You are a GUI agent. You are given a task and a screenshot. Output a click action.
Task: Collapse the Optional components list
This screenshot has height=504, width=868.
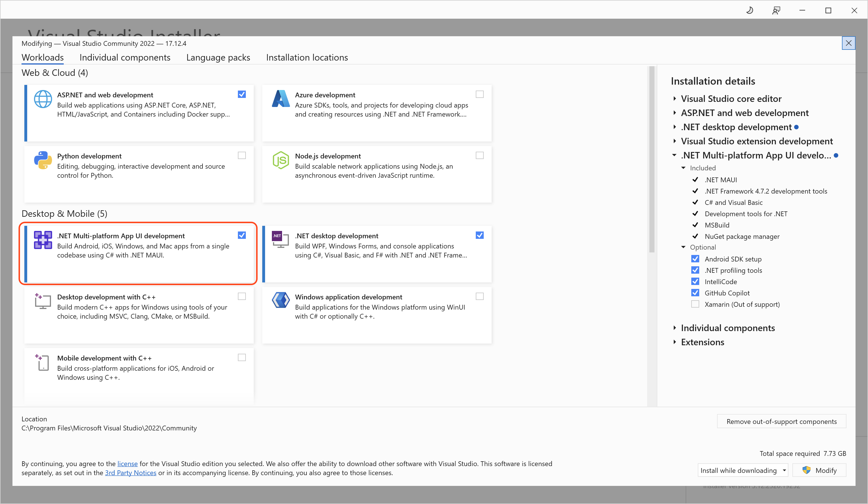[683, 247]
